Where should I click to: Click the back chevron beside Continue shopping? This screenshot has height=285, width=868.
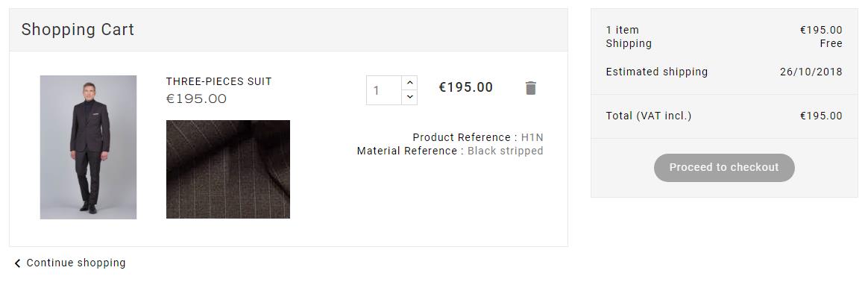18,263
